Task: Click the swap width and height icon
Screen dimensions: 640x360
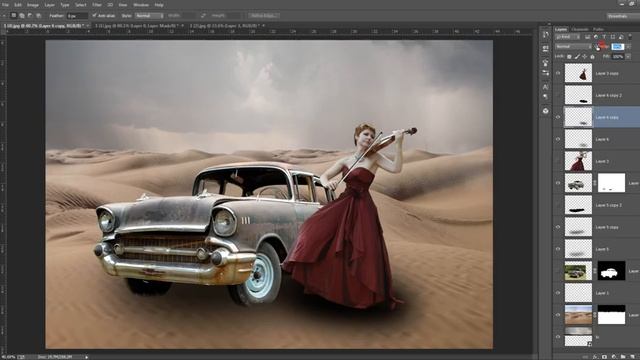Action: click(x=203, y=16)
